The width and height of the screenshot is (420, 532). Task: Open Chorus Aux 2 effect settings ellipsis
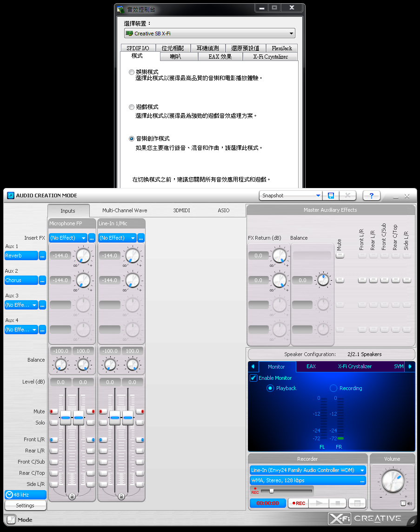tap(42, 280)
